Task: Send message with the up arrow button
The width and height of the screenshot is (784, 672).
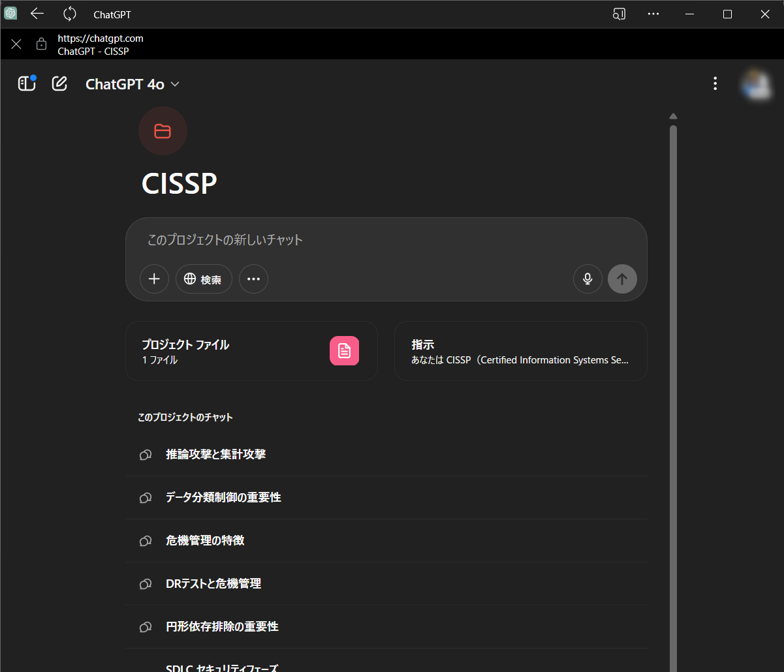Action: click(x=622, y=279)
